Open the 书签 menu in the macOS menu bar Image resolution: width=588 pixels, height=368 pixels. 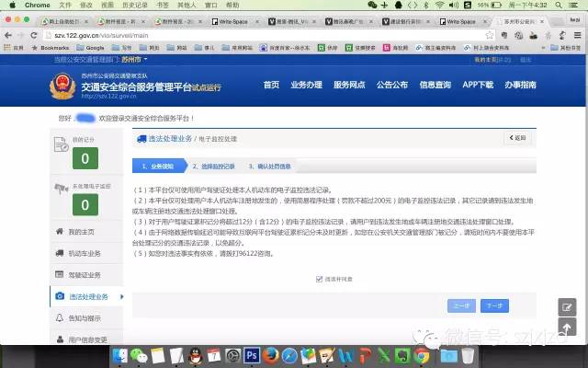pyautogui.click(x=163, y=5)
